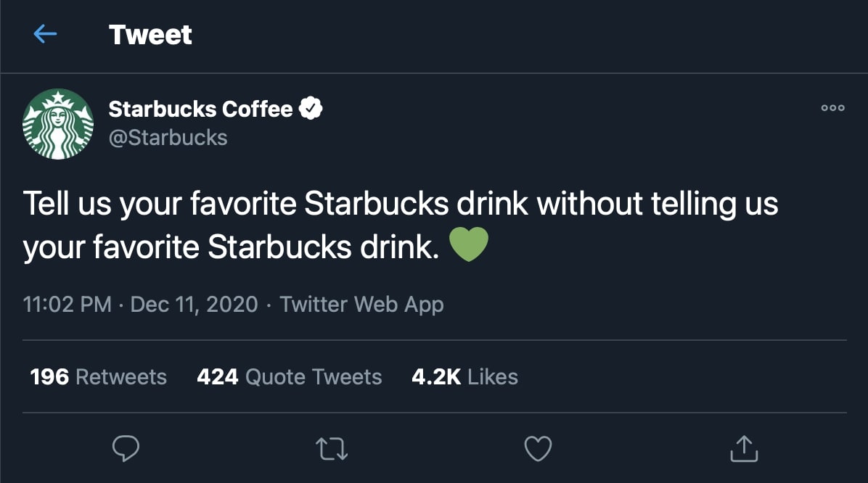Click the first line of tweet text
Screen dimensions: 868x483
tap(401, 205)
